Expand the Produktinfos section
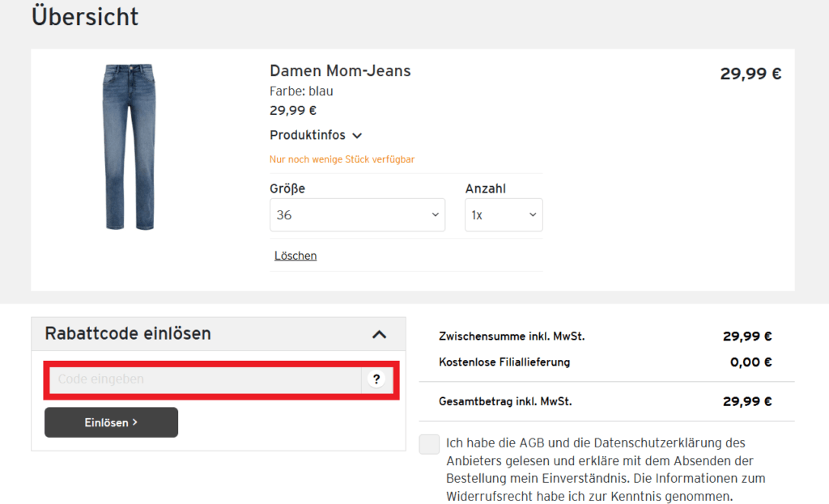Image resolution: width=829 pixels, height=504 pixels. point(316,135)
